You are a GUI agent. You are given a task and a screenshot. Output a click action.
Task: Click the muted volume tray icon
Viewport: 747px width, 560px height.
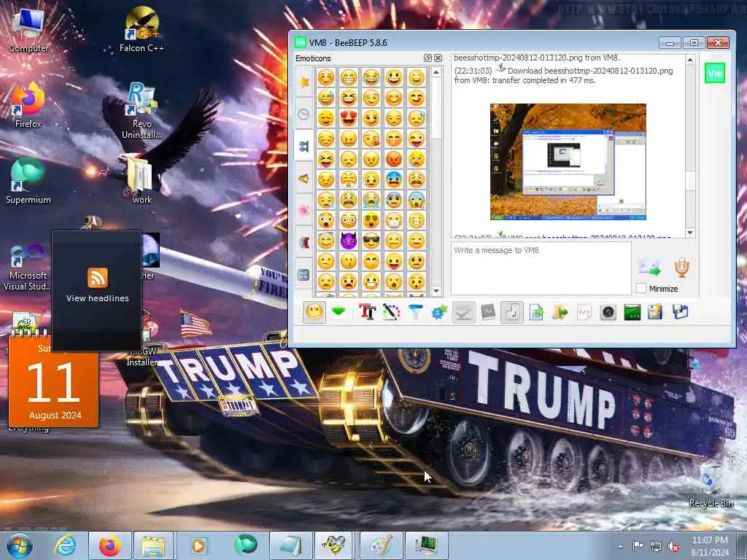click(x=673, y=547)
